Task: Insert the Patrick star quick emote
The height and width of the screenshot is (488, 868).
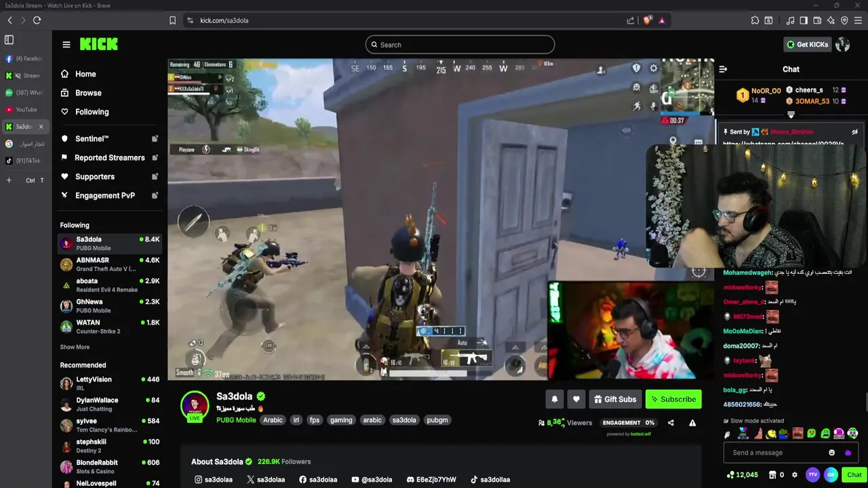Action: point(757,434)
